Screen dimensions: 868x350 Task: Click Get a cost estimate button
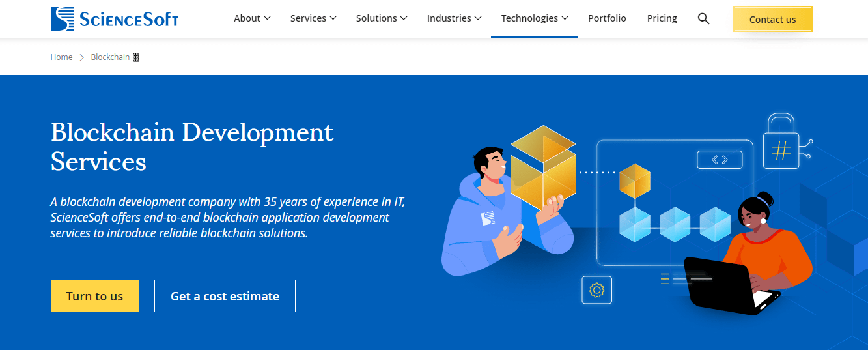click(225, 296)
